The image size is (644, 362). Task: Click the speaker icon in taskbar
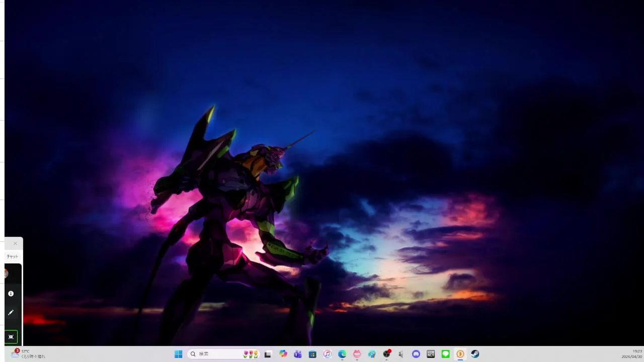coord(401,354)
